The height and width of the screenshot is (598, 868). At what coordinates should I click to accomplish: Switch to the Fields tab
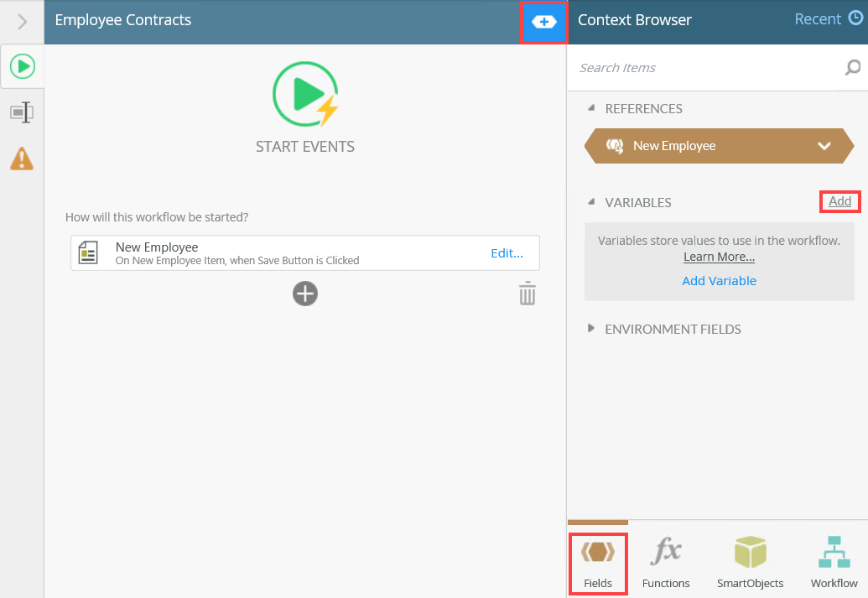tap(598, 564)
